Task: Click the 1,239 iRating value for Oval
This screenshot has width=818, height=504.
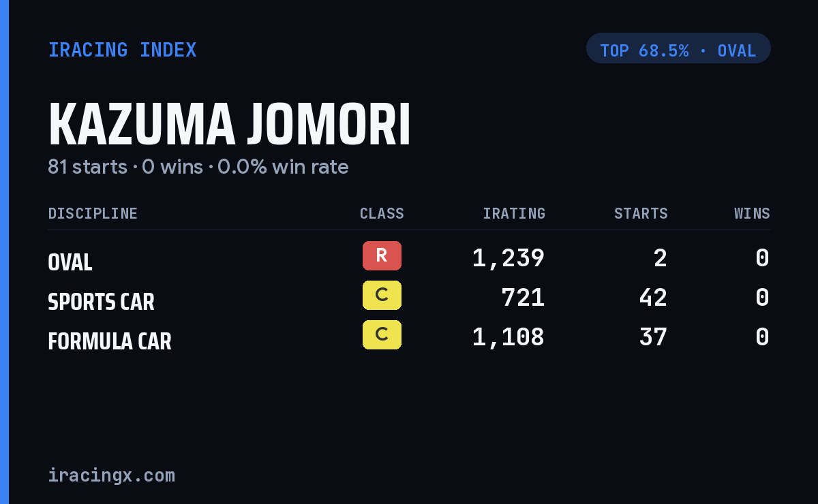Action: point(509,259)
